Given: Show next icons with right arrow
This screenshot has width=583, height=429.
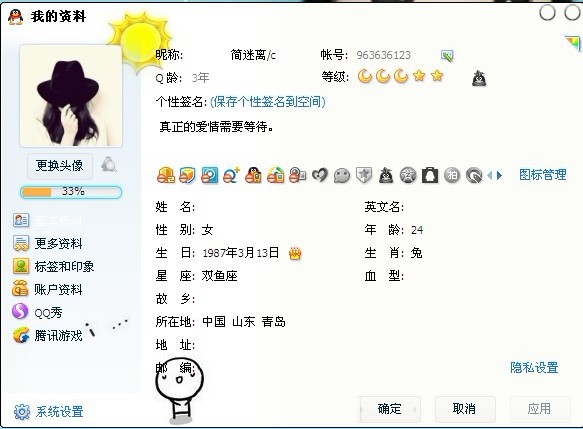Looking at the screenshot, I should click(499, 175).
